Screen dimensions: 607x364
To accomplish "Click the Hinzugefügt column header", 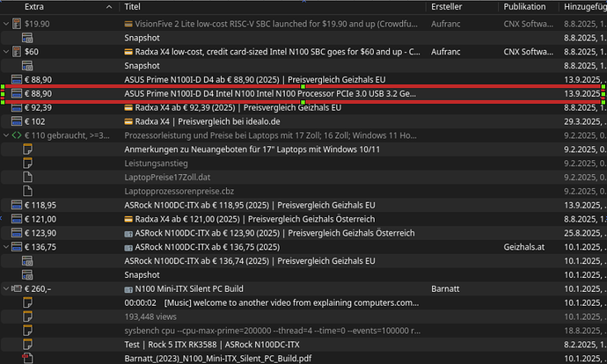I will point(584,6).
